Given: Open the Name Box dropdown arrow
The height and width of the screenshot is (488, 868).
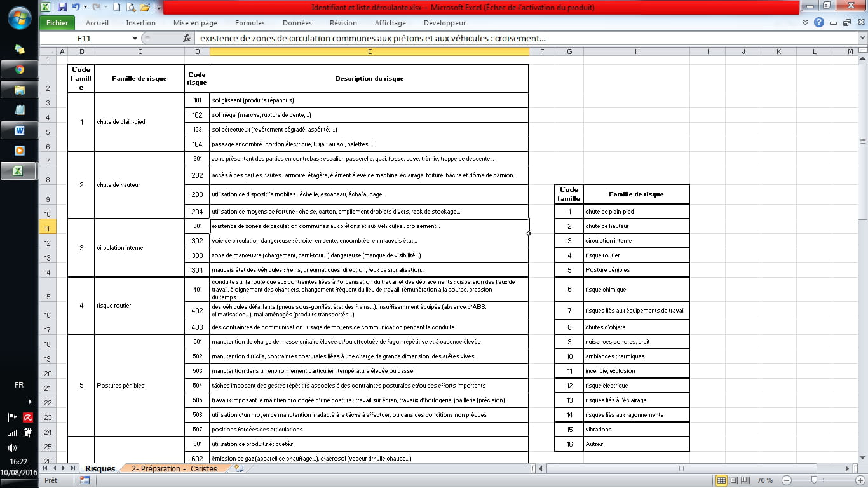Looking at the screenshot, I should pos(135,39).
